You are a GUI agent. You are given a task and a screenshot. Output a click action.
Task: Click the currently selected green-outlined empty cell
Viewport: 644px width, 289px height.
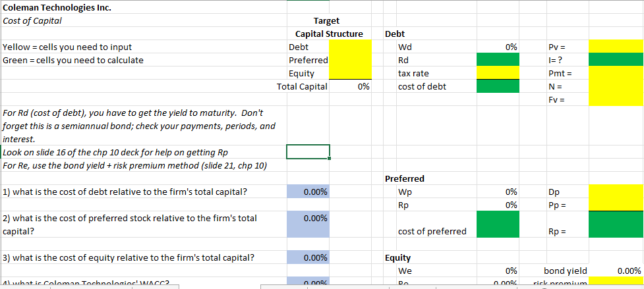[x=308, y=151]
